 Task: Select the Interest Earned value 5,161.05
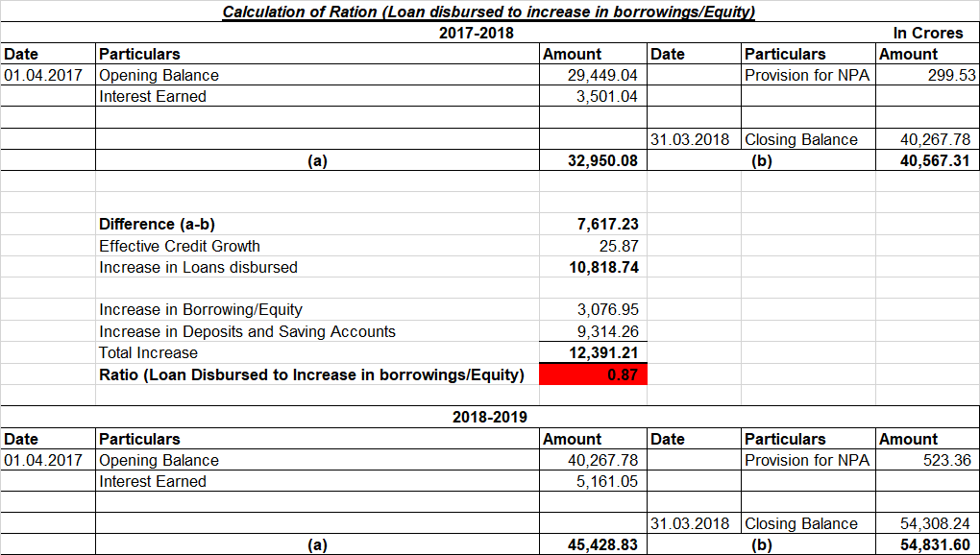point(594,481)
